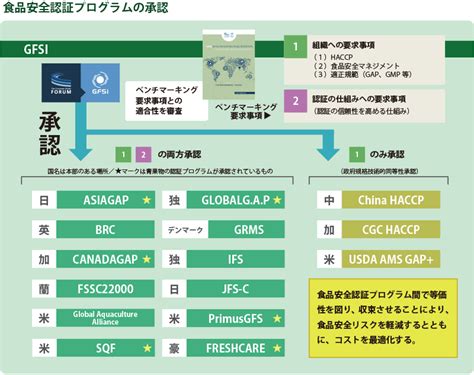Viewport: 474px width, 375px height.
Task: Click the 認証の仕組みへの要求事項 heading
Action: click(x=359, y=99)
